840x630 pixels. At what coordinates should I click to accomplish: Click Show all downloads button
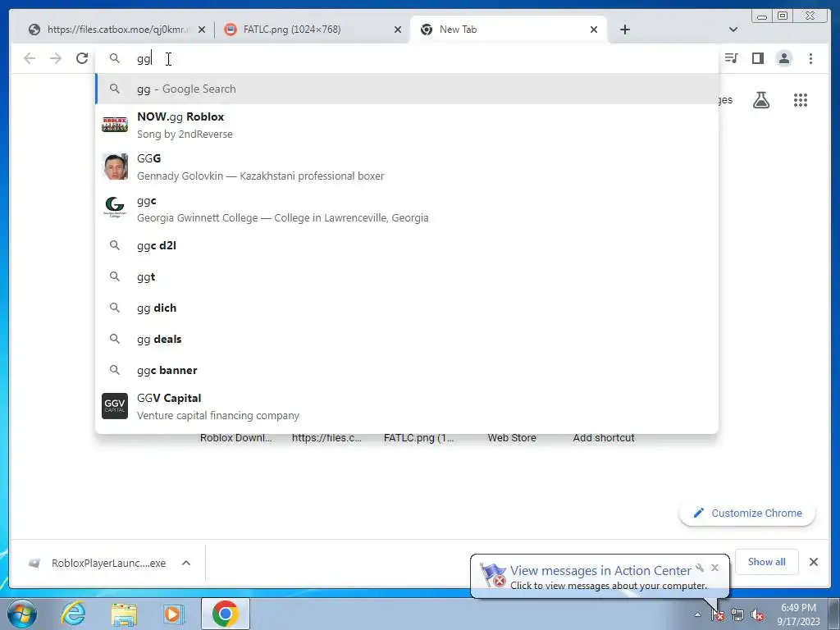(x=767, y=562)
